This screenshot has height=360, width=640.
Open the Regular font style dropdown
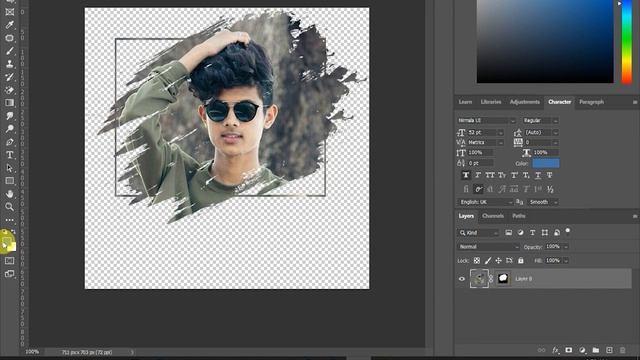coord(540,120)
